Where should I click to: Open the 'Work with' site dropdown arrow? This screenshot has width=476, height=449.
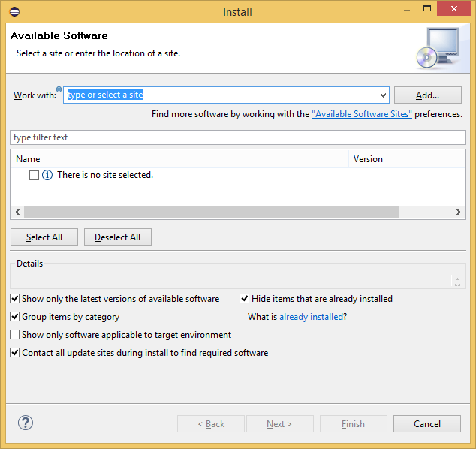(382, 95)
